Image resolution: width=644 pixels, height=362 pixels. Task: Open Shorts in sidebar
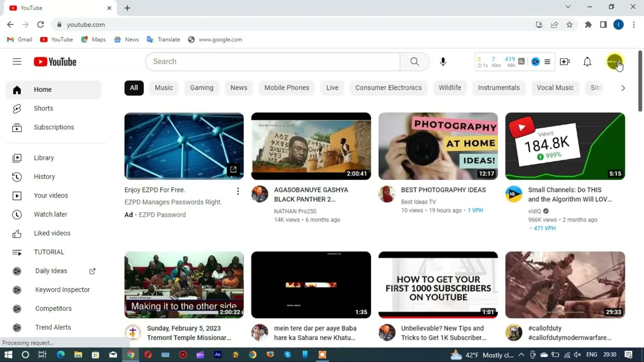(x=54, y=108)
